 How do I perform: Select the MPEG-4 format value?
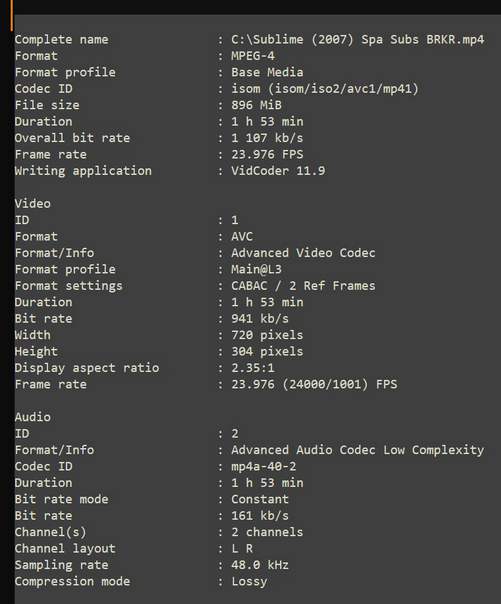[253, 56]
